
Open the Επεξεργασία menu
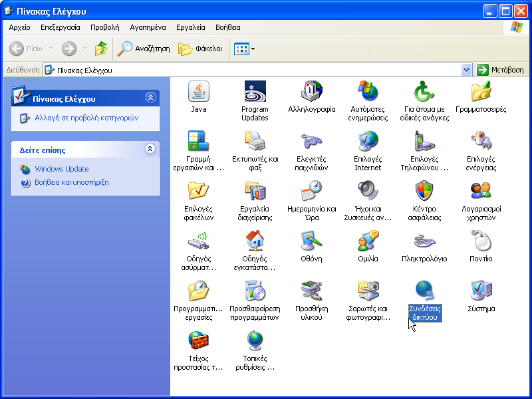click(61, 27)
